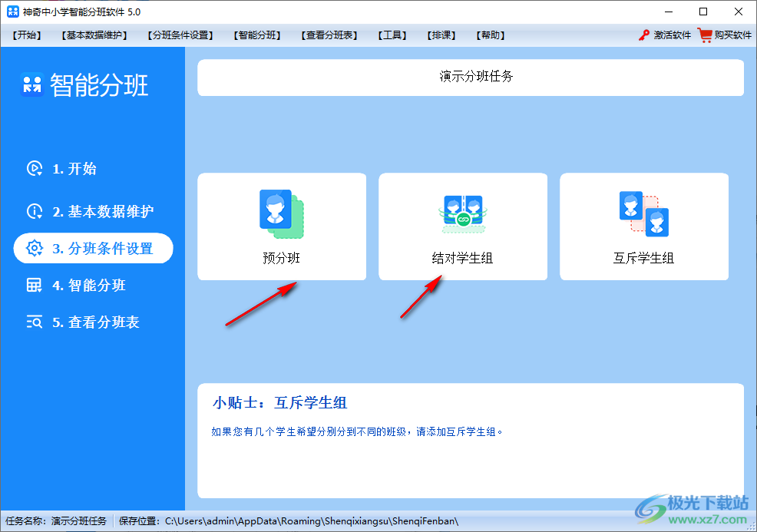
Task: Maximize the application window
Action: (703, 12)
